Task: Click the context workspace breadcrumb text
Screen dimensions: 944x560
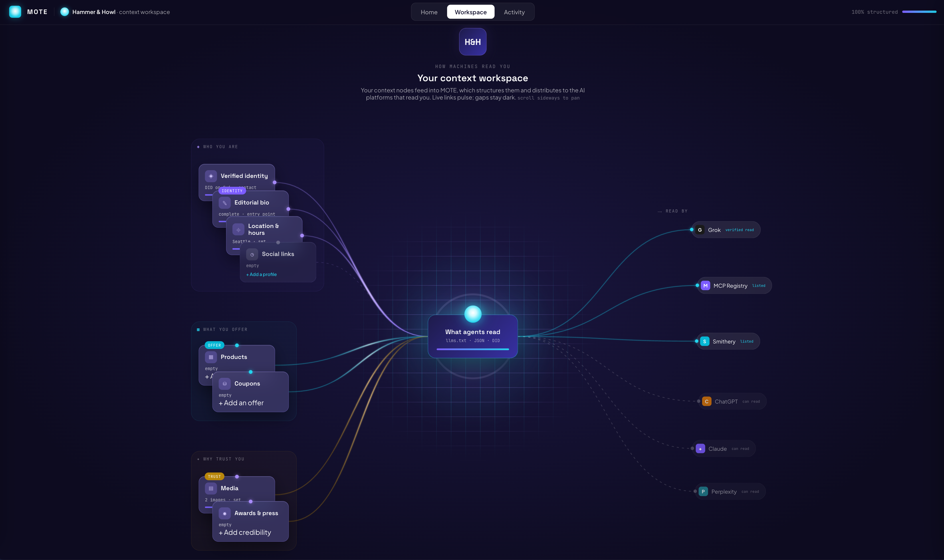Action: [x=144, y=12]
